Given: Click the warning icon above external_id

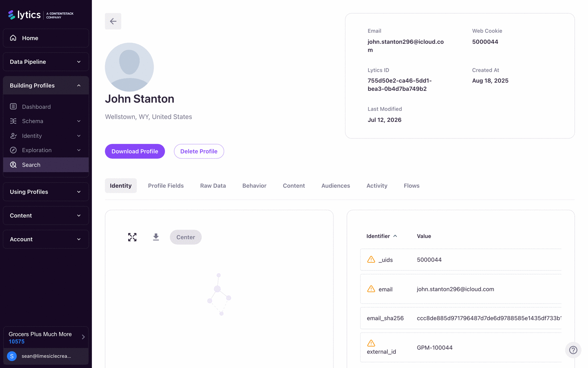Looking at the screenshot, I should [371, 343].
